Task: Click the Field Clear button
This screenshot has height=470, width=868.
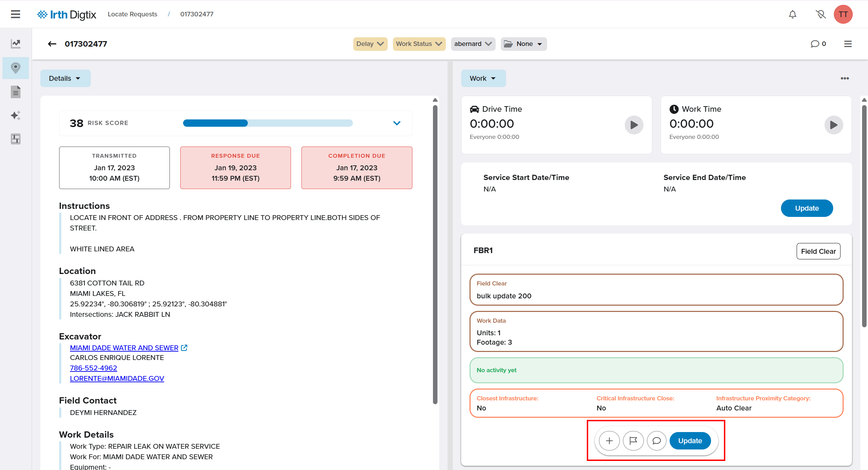Action: pyautogui.click(x=818, y=251)
